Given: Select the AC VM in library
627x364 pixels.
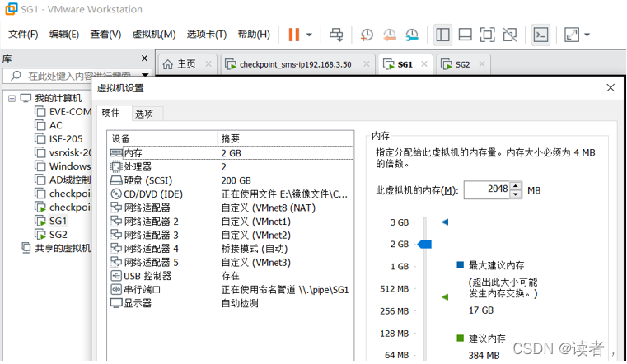Looking at the screenshot, I should click(49, 125).
